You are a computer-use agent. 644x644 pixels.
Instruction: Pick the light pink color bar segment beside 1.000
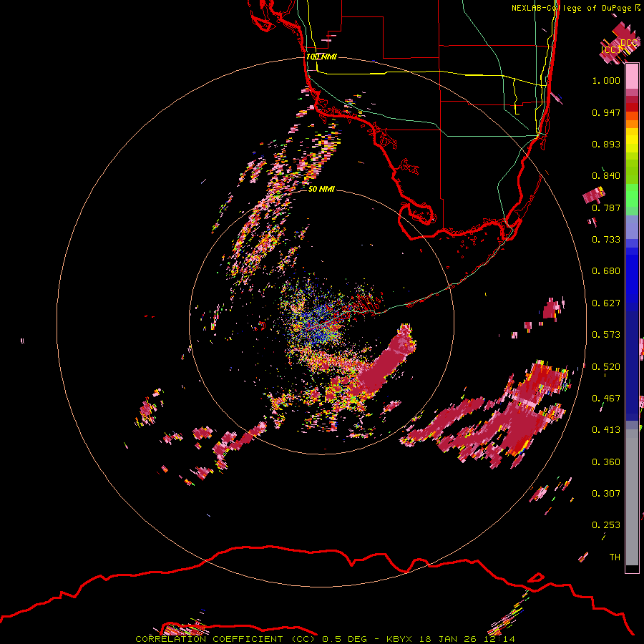point(632,77)
